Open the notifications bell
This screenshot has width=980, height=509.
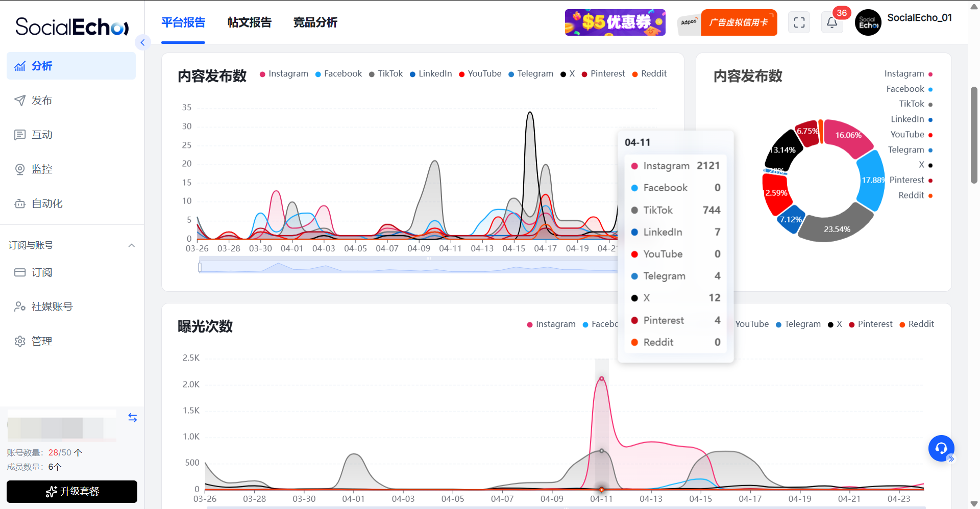pos(832,22)
